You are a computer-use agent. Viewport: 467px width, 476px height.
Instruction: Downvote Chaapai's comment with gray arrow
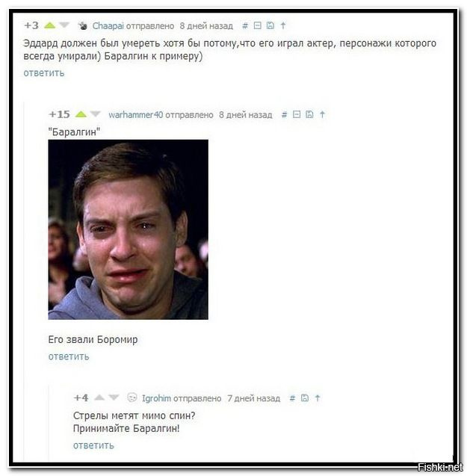click(64, 25)
